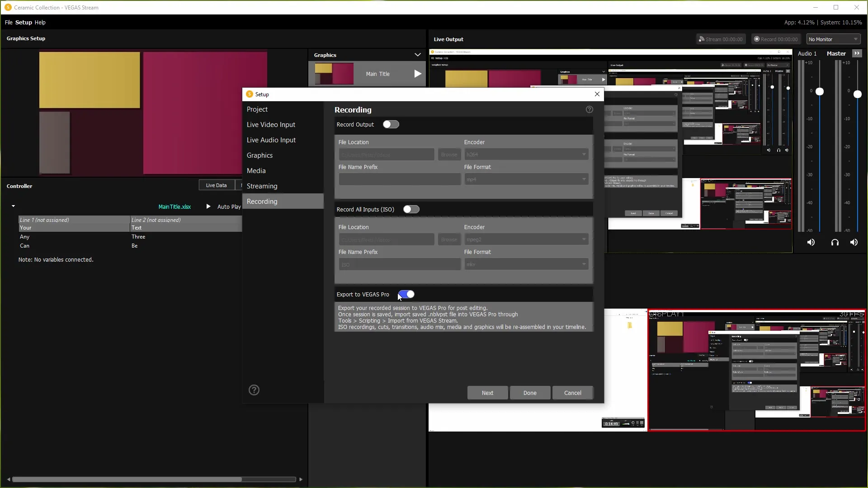868x488 pixels.
Task: Click play icon next to Auto Play
Action: [x=208, y=206]
